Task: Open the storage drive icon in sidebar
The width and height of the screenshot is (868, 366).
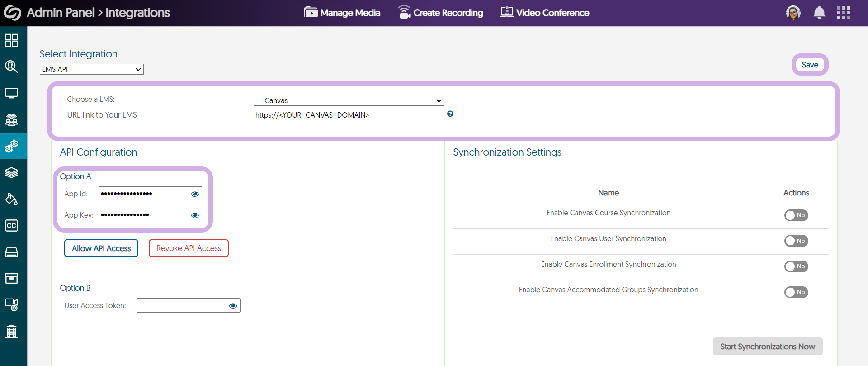Action: (x=11, y=252)
